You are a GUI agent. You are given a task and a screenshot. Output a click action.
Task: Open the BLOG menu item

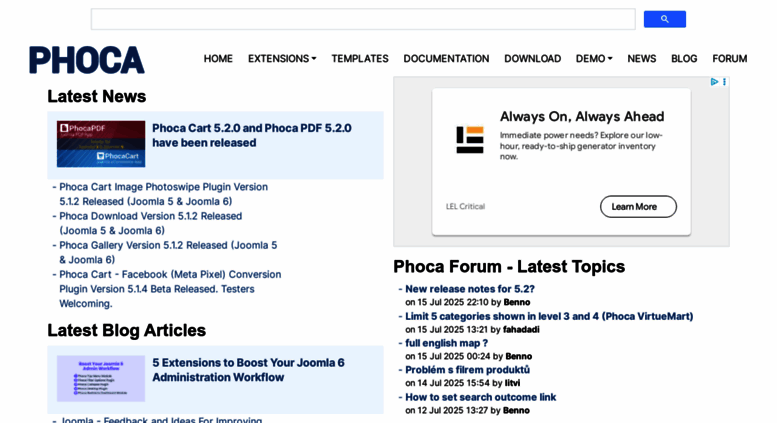point(684,58)
